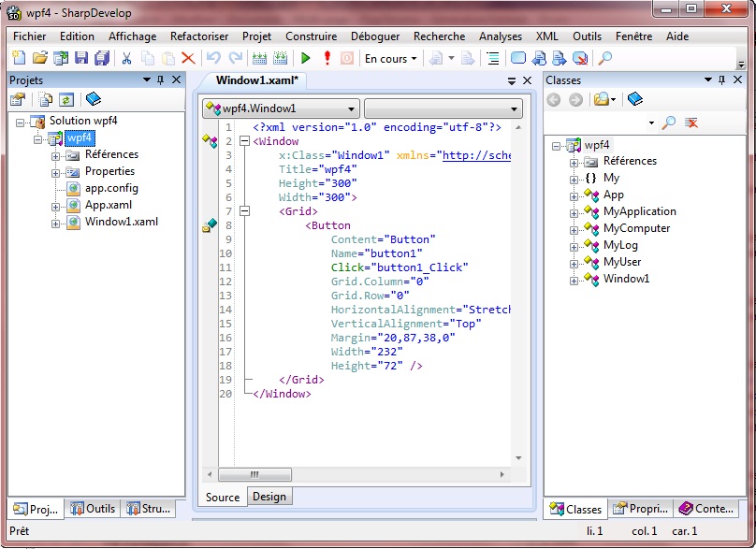Expand the Properties node in Projets tree
The height and width of the screenshot is (549, 756).
pyautogui.click(x=55, y=173)
